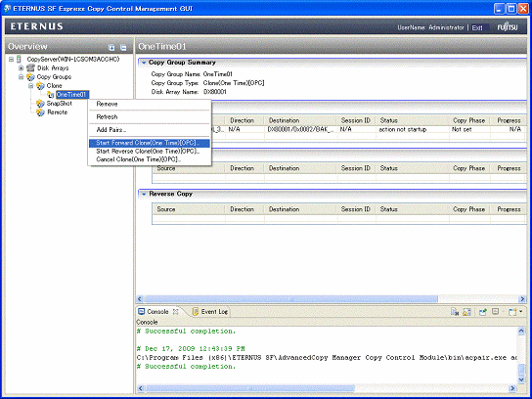532x399 pixels.
Task: Click the Clear Console icon
Action: 455,311
